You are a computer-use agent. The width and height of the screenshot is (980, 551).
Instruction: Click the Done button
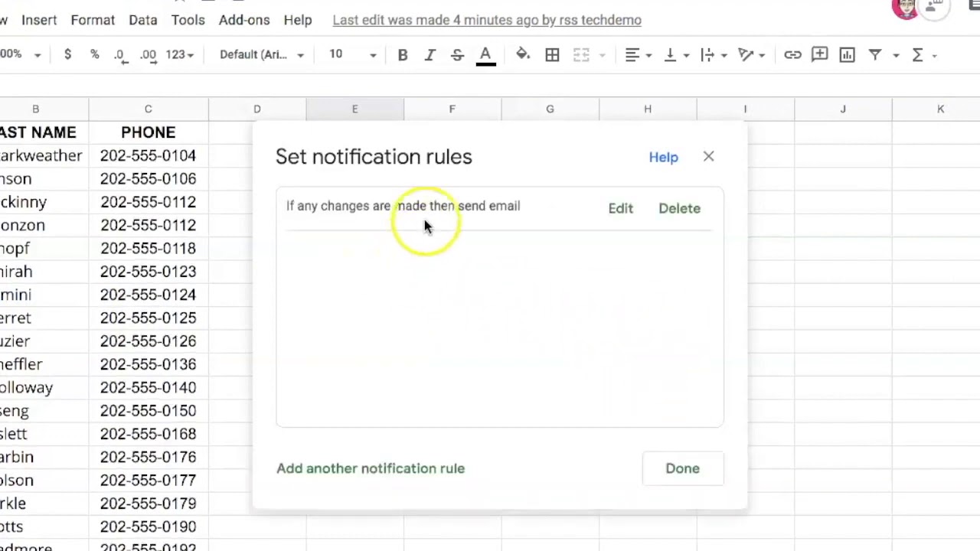[682, 468]
